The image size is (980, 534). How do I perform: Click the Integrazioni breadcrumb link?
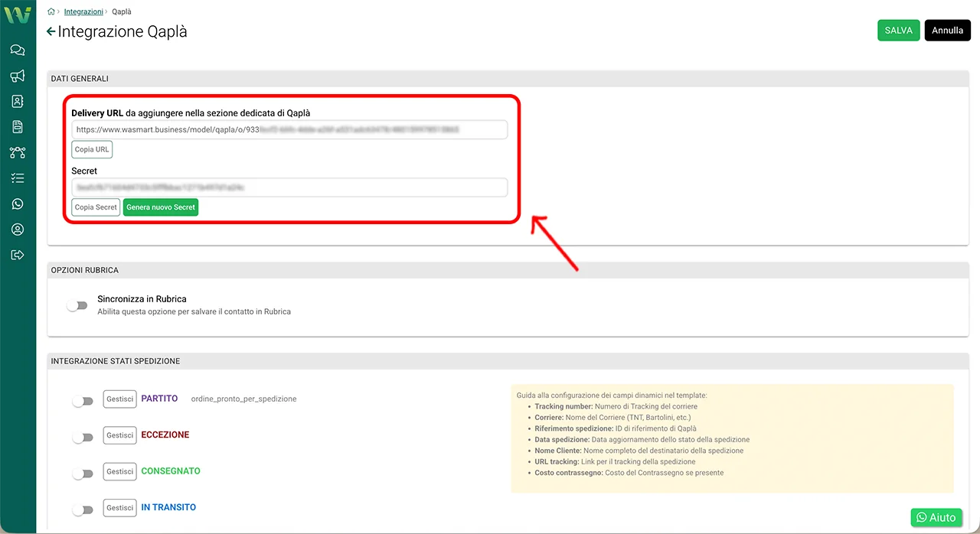tap(83, 12)
